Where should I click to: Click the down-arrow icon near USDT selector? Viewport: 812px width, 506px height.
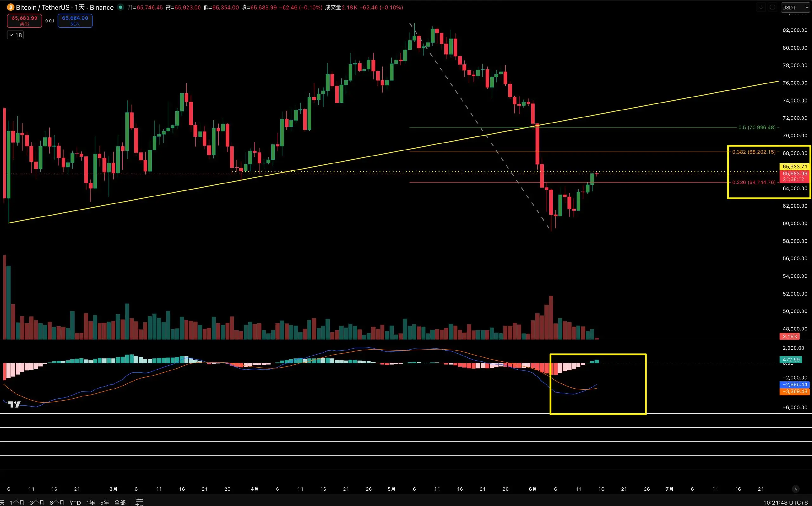coord(761,7)
